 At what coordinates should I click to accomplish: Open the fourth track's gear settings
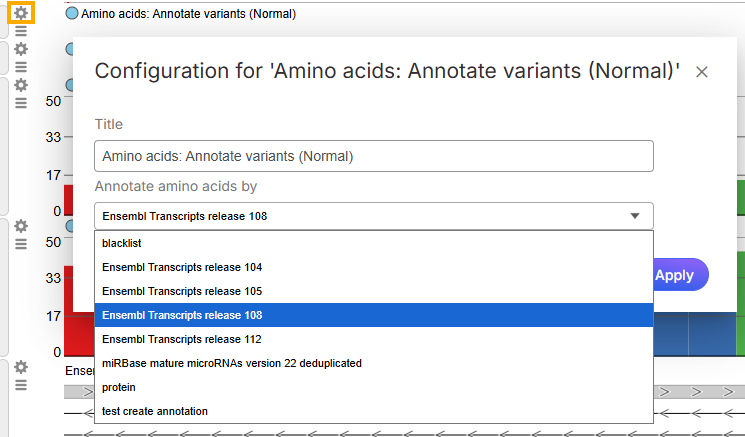pyautogui.click(x=20, y=226)
